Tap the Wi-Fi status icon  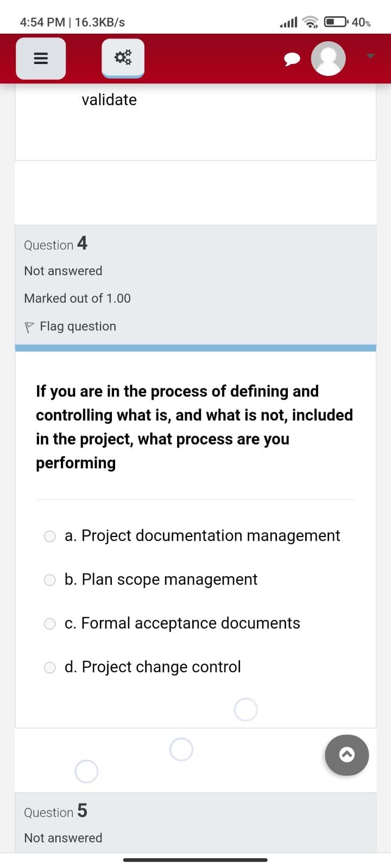point(310,22)
